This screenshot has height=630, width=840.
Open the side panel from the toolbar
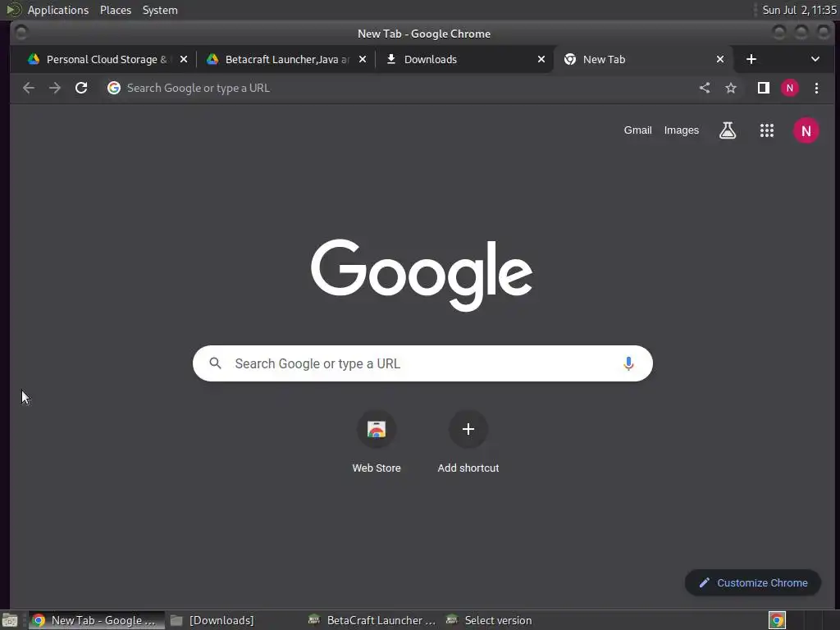pos(764,88)
